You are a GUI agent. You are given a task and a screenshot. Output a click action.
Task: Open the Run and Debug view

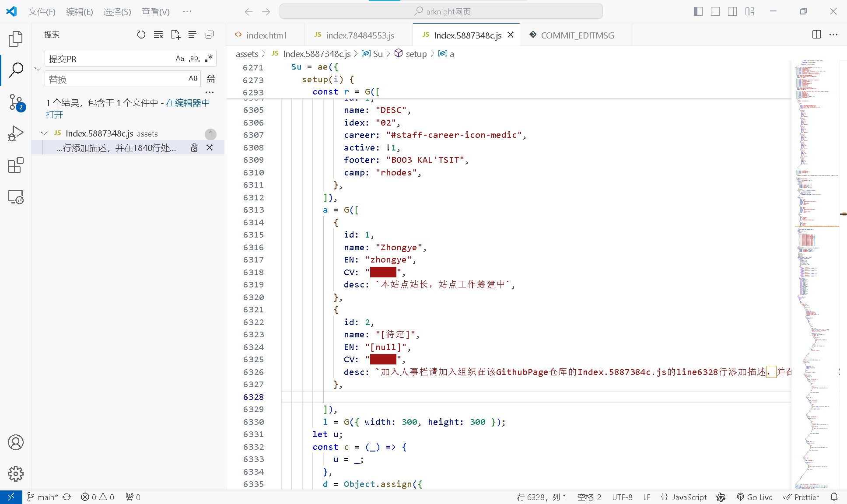(16, 133)
